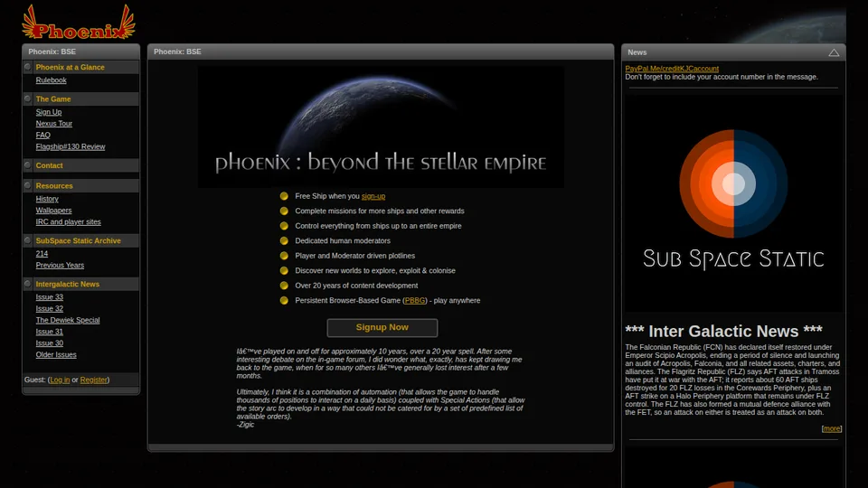Open the [more] link under Inter Galactic News
868x488 pixels.
pyautogui.click(x=832, y=428)
